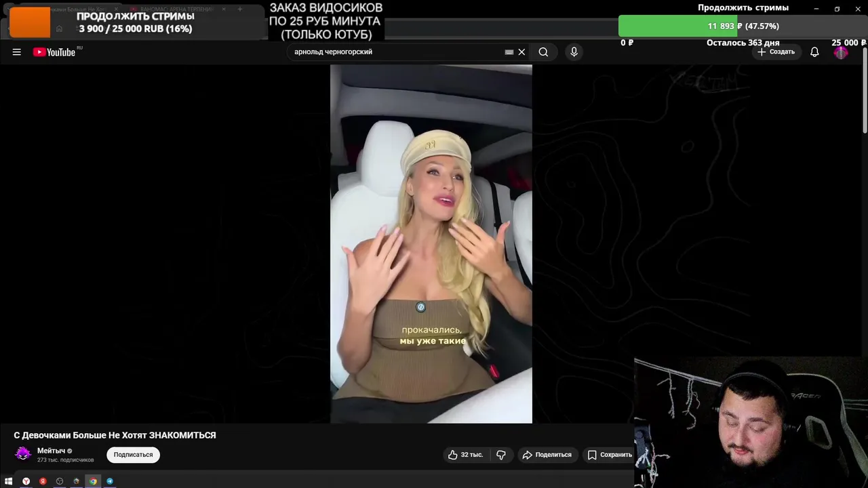Open the Создать create menu
The image size is (868, 488).
tap(776, 52)
